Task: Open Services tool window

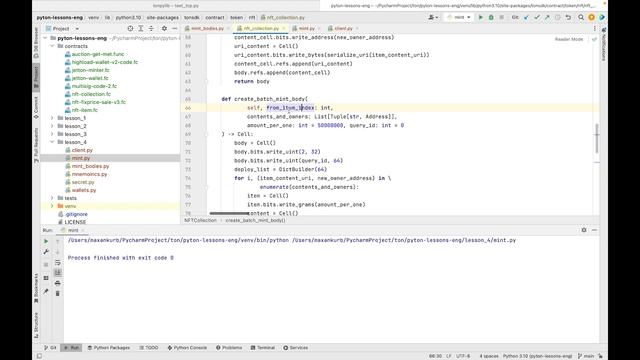Action: [x=296, y=348]
